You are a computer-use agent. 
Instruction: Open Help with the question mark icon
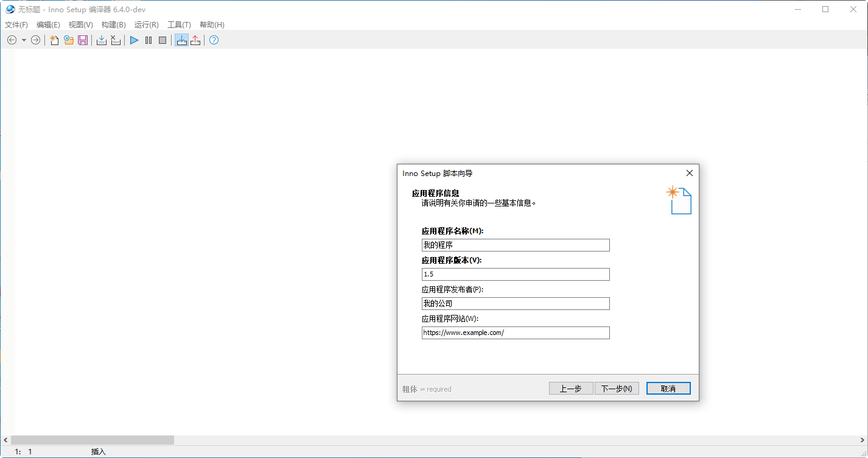[x=214, y=40]
